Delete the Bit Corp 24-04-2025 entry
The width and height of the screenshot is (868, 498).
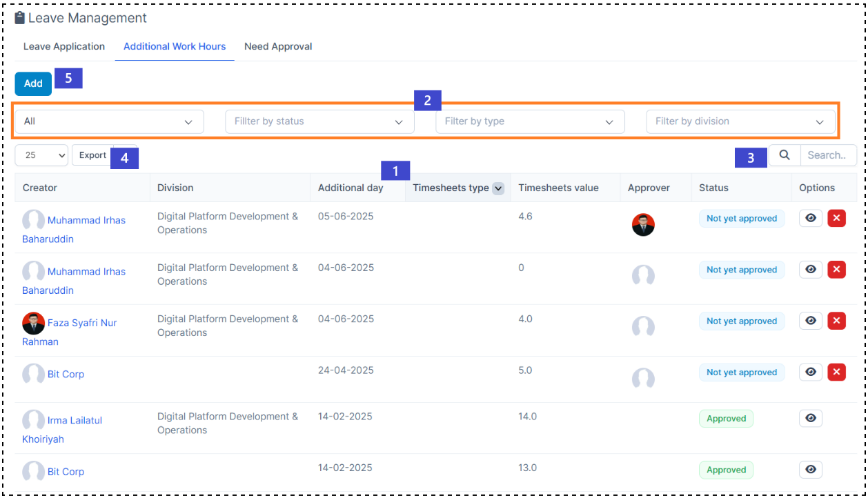click(836, 372)
